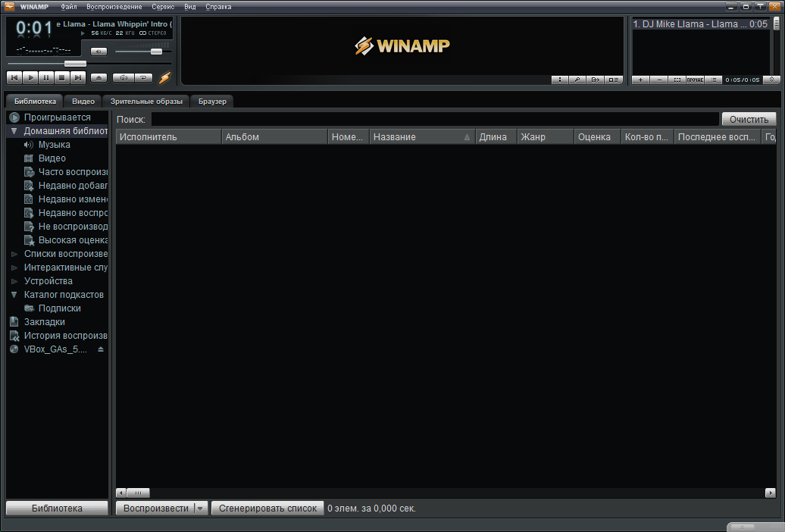Click the Previous track button
Image resolution: width=785 pixels, height=532 pixels.
[14, 77]
